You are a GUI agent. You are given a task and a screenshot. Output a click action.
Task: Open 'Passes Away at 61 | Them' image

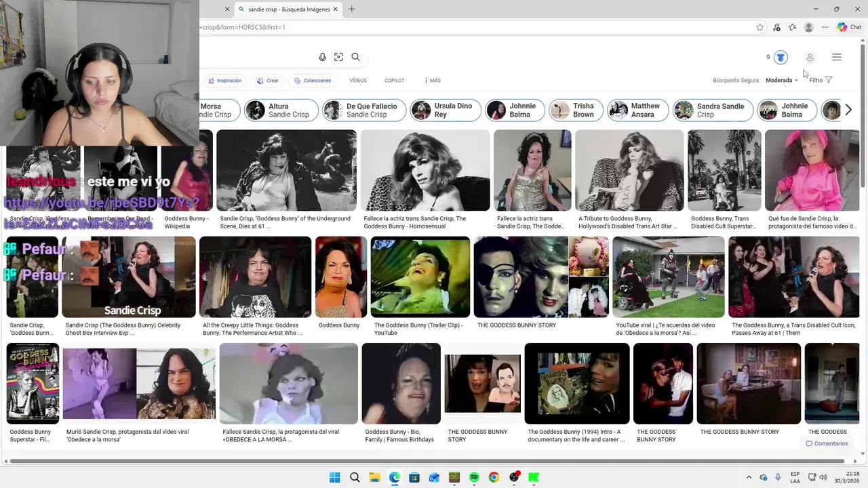coord(793,277)
